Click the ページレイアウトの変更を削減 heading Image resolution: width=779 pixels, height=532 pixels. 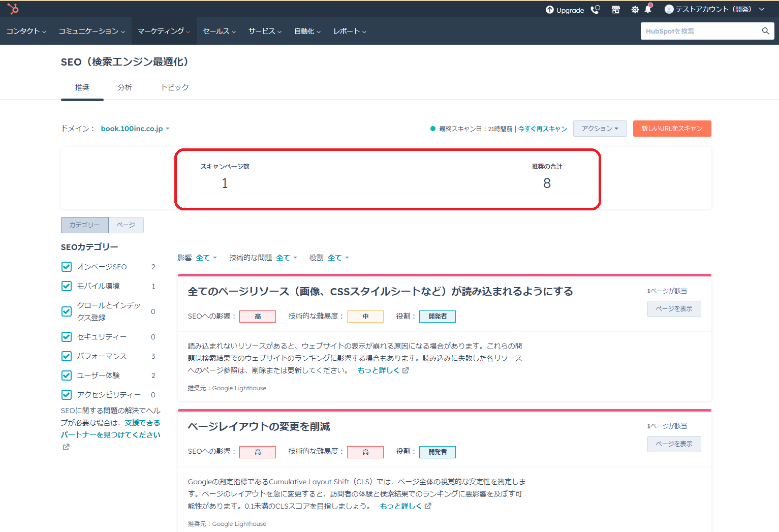click(259, 426)
